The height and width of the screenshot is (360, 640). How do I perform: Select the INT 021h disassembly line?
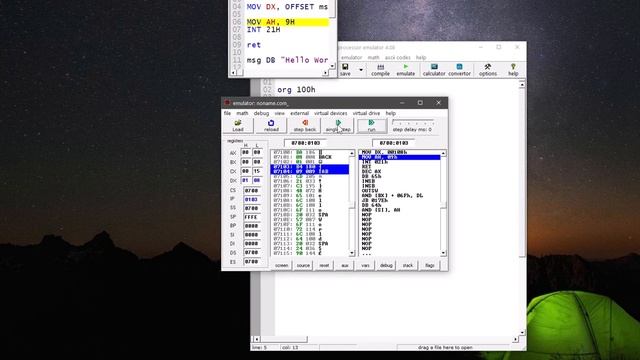point(400,162)
